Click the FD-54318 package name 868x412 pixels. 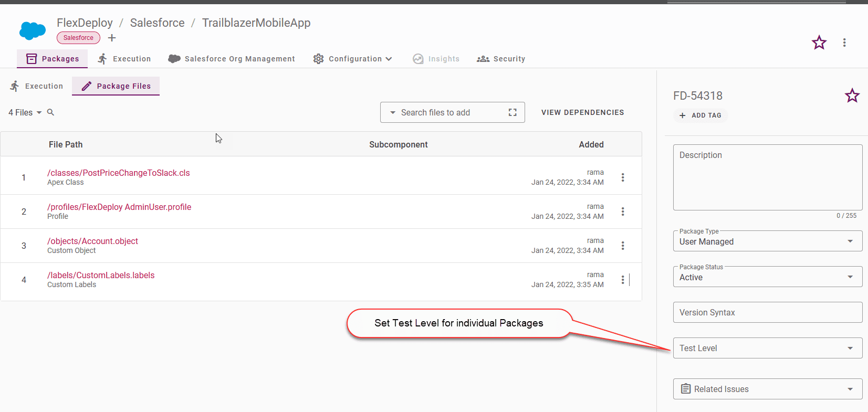698,96
